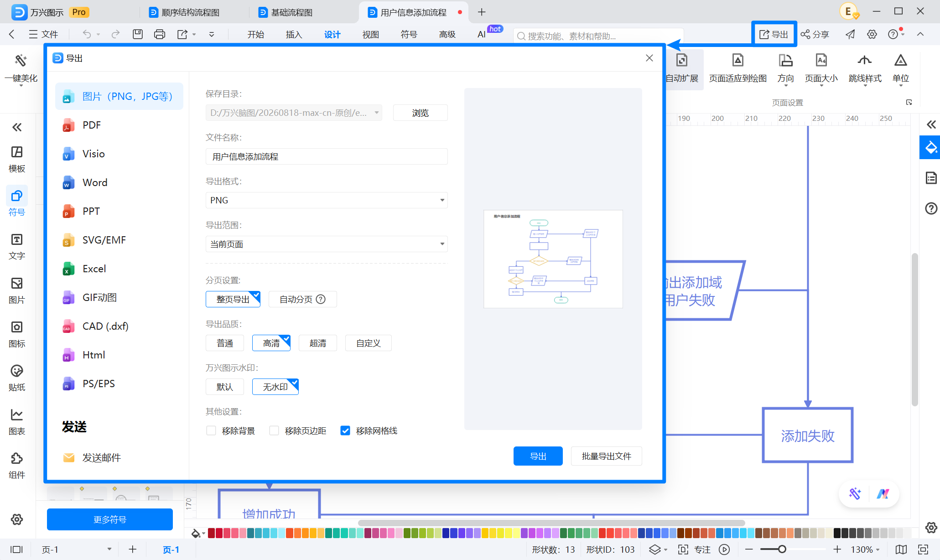Open the 导出格式 PNG dropdown
Viewport: 940px width, 560px height.
click(x=327, y=200)
